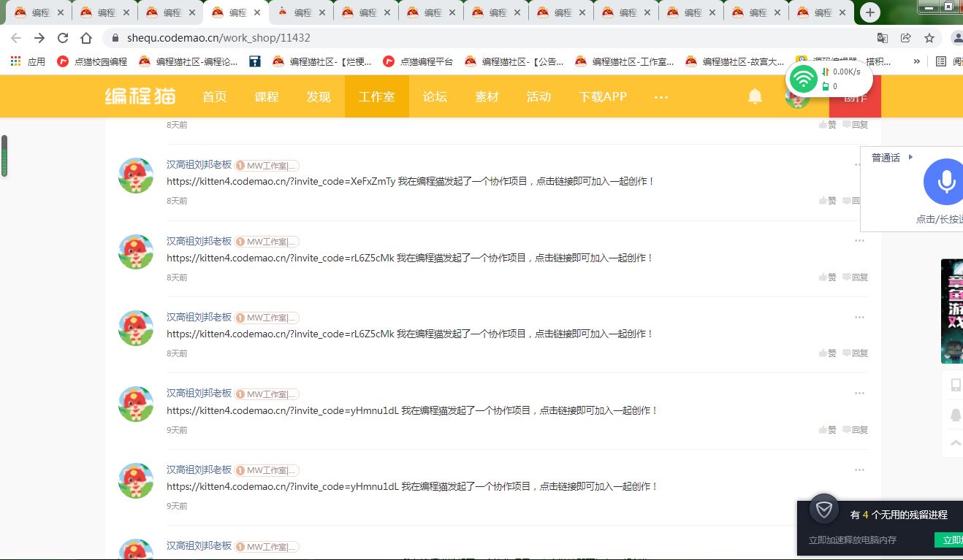Click the green Wi-Fi icon in the speed widget

tap(803, 78)
